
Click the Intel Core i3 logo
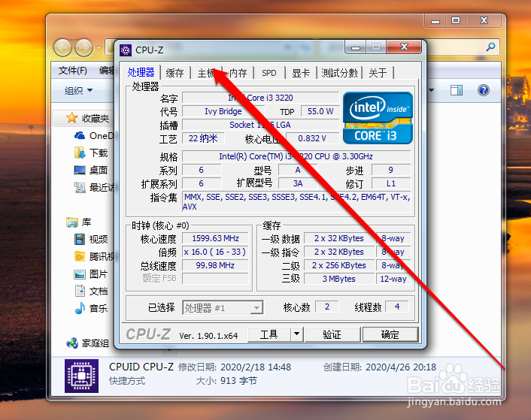coord(378,118)
